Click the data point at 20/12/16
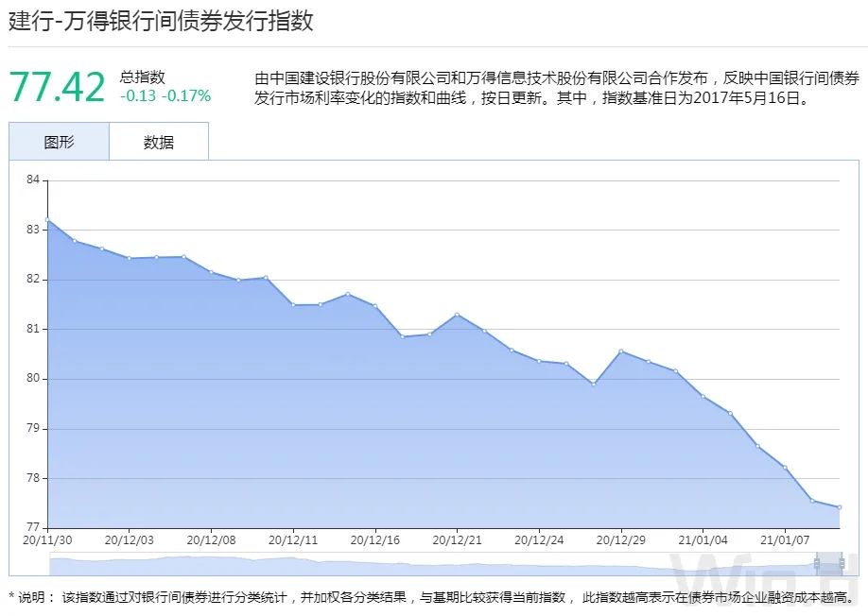The height and width of the screenshot is (616, 868). (x=374, y=306)
